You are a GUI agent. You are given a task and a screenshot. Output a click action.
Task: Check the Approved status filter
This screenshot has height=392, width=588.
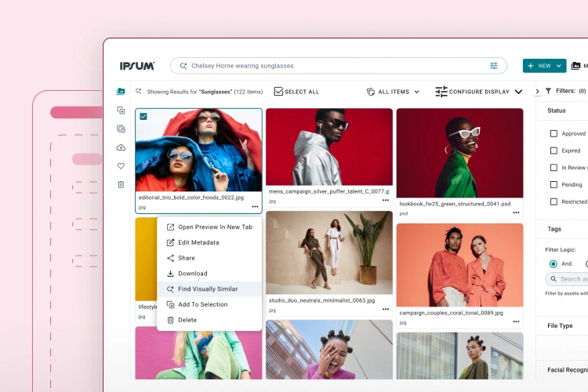click(x=554, y=134)
